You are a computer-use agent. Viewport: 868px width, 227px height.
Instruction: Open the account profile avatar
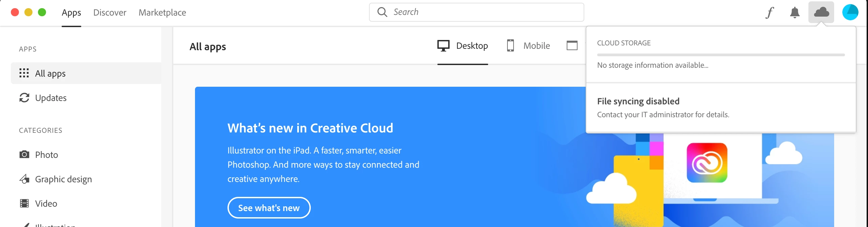[x=850, y=12]
